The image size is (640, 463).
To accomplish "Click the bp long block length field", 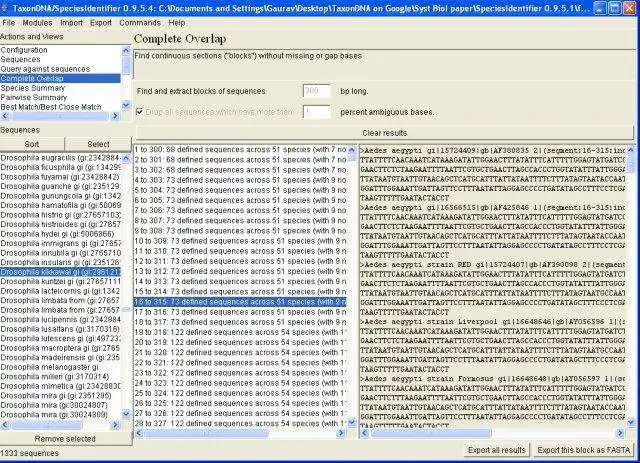I will coord(316,91).
